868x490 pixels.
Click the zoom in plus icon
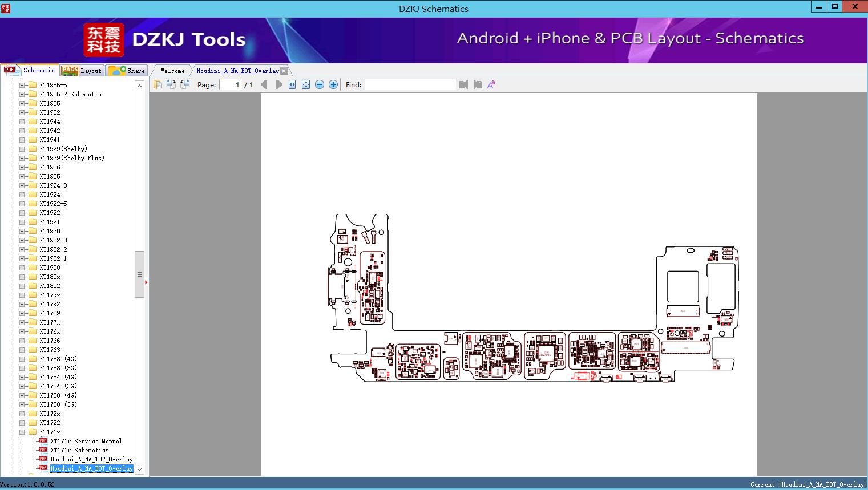[333, 84]
